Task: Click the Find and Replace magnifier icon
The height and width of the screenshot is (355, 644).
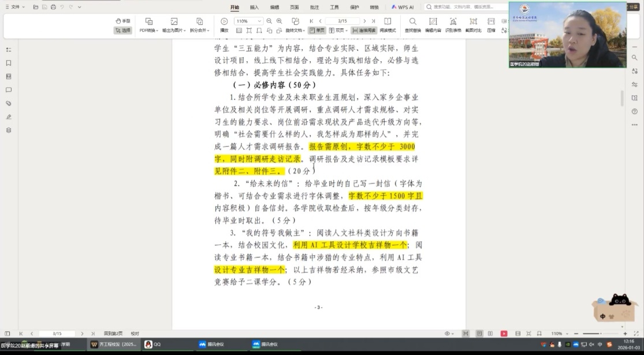Action: (412, 21)
